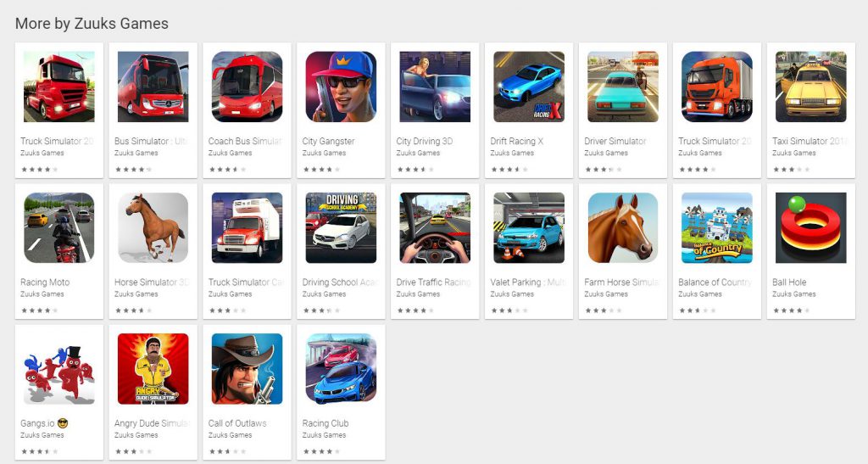Click the Horse Simulator 3D horse icon
Image resolution: width=868 pixels, height=464 pixels.
(x=153, y=227)
